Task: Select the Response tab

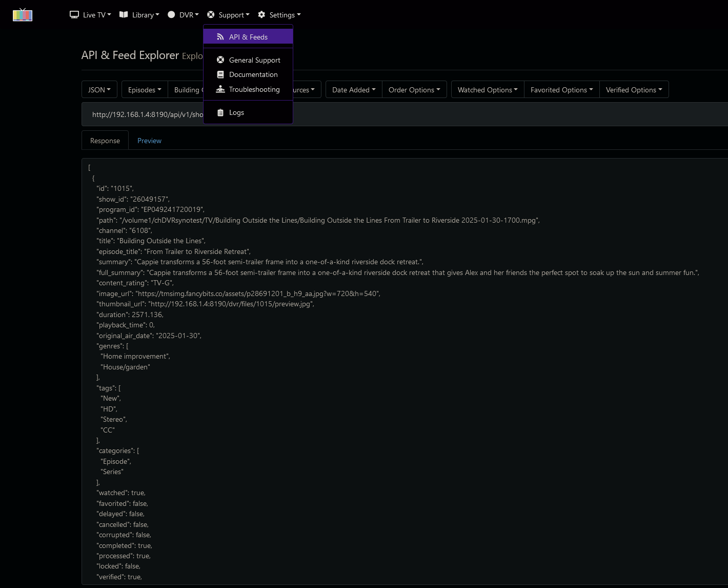Action: 105,141
